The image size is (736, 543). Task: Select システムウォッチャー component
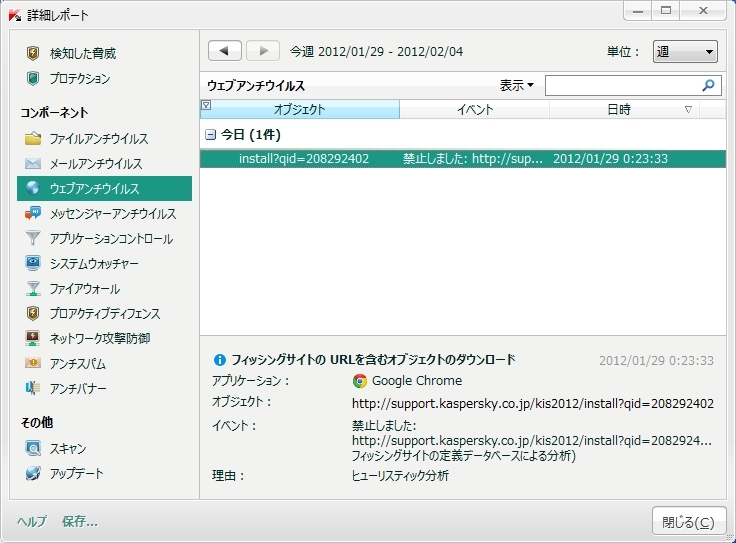click(x=94, y=263)
